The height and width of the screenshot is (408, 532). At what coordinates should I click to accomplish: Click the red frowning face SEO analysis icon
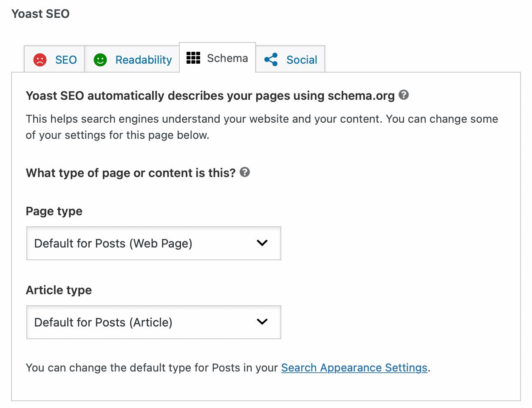pyautogui.click(x=40, y=60)
